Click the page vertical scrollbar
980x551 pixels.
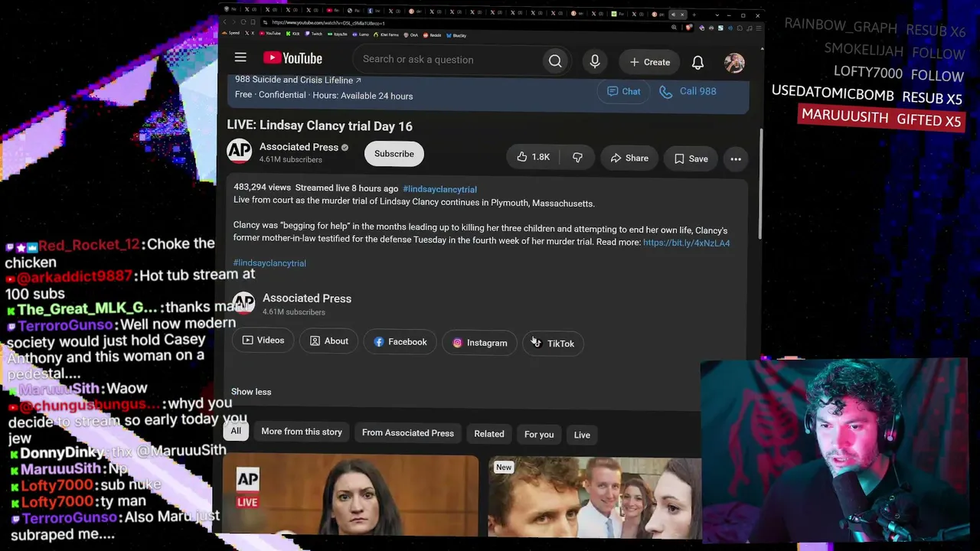(x=760, y=184)
